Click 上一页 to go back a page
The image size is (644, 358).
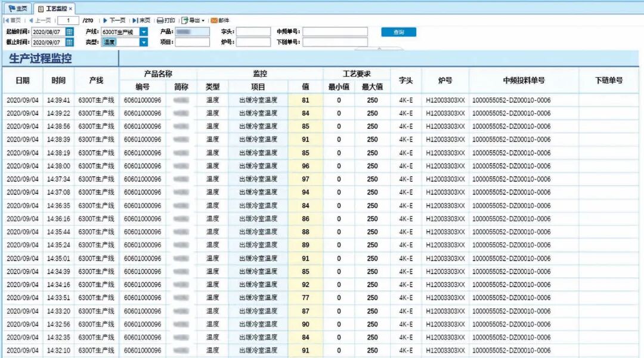(37, 19)
